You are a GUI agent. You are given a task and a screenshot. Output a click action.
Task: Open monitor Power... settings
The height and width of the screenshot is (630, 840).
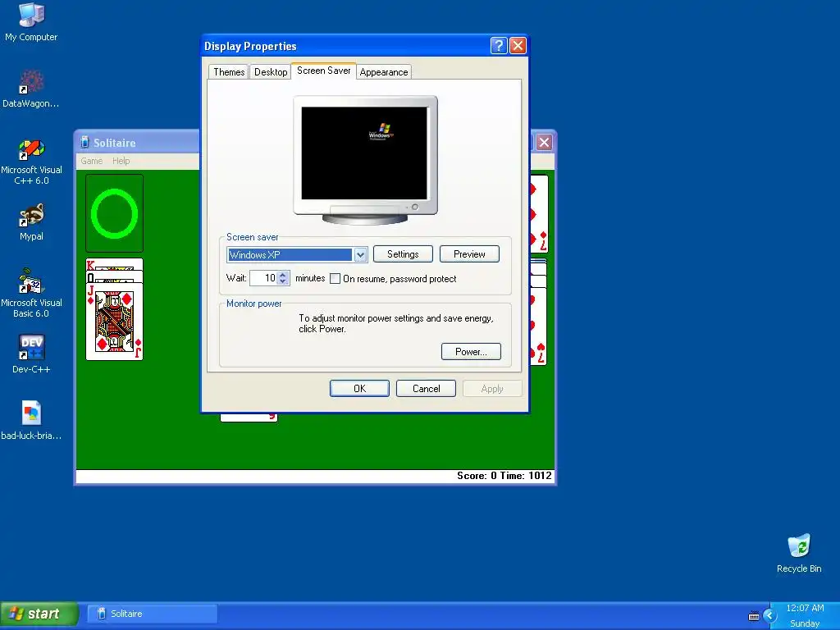tap(471, 351)
